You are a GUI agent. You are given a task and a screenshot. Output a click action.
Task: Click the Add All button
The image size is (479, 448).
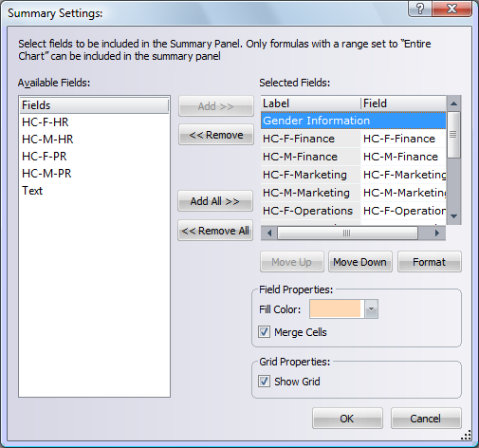point(215,201)
